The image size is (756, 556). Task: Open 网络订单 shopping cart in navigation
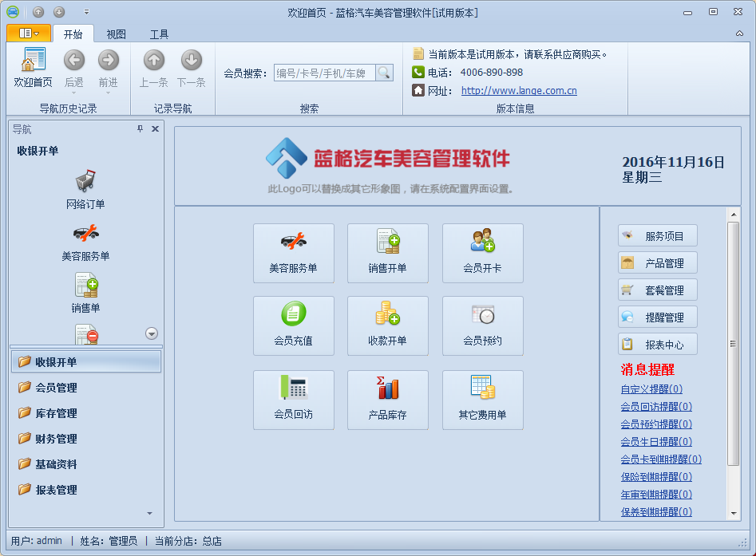click(x=85, y=189)
